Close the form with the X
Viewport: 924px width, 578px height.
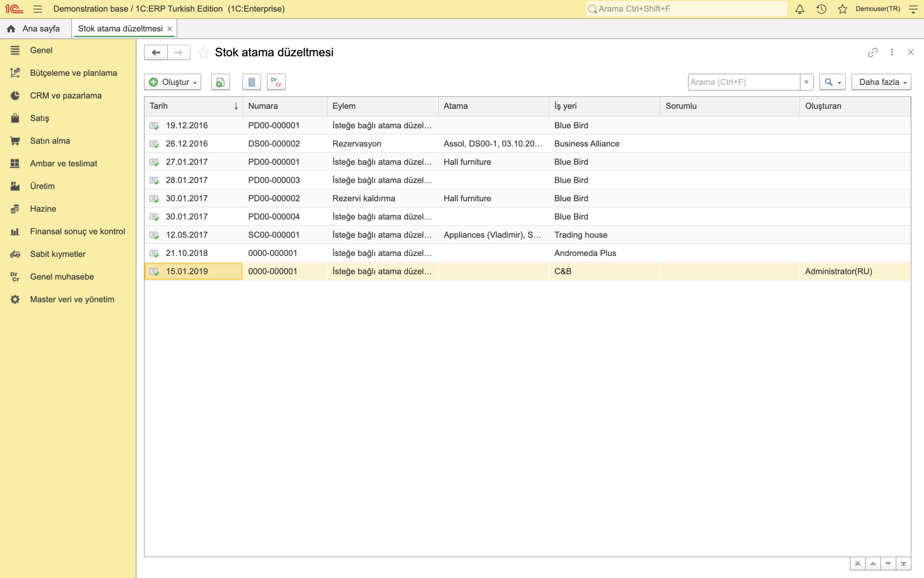coord(910,52)
